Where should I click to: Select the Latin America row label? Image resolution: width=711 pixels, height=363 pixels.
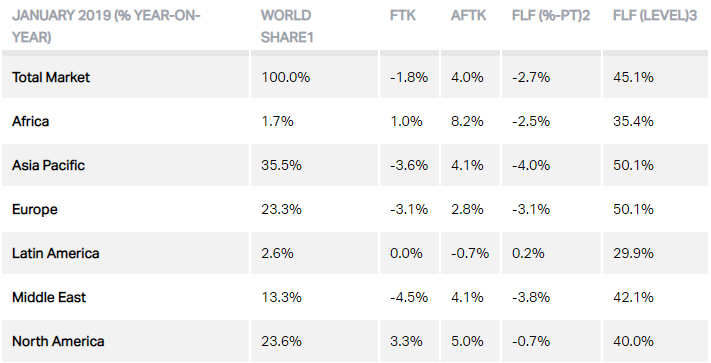click(x=55, y=253)
